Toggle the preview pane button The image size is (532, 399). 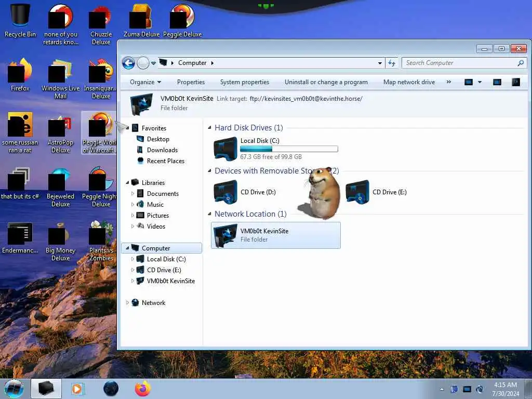[x=497, y=82]
